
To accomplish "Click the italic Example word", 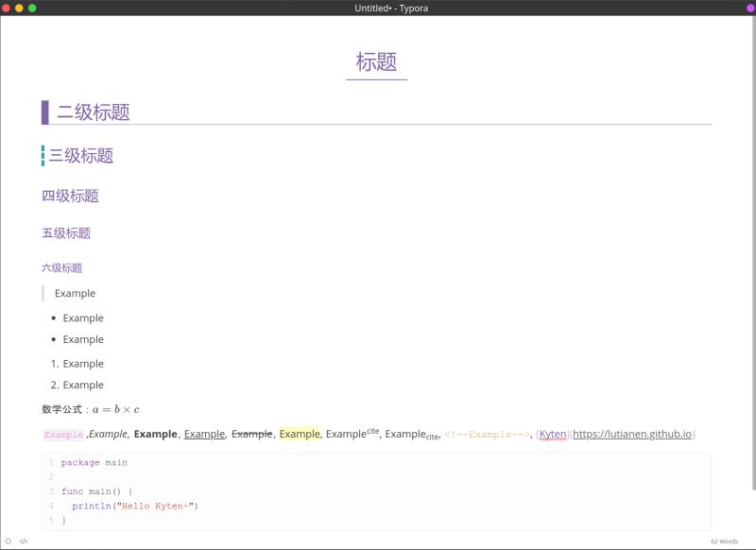I will 108,434.
